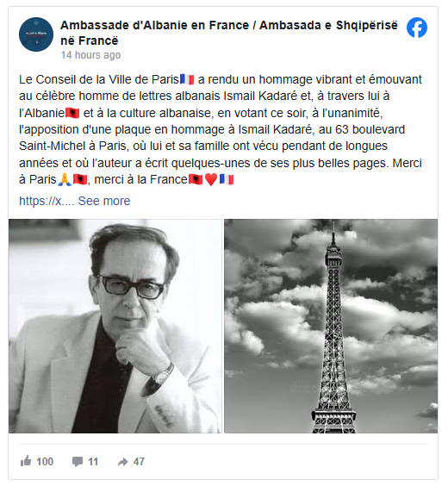Viewport: 448px width, 492px height.
Task: Open the embassy's round profile avatar
Action: click(36, 34)
